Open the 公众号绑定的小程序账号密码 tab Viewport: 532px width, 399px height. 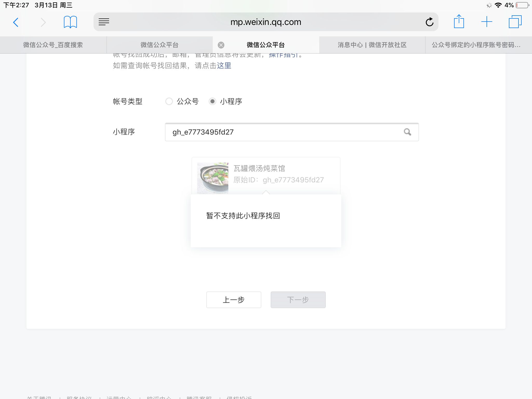click(x=476, y=45)
